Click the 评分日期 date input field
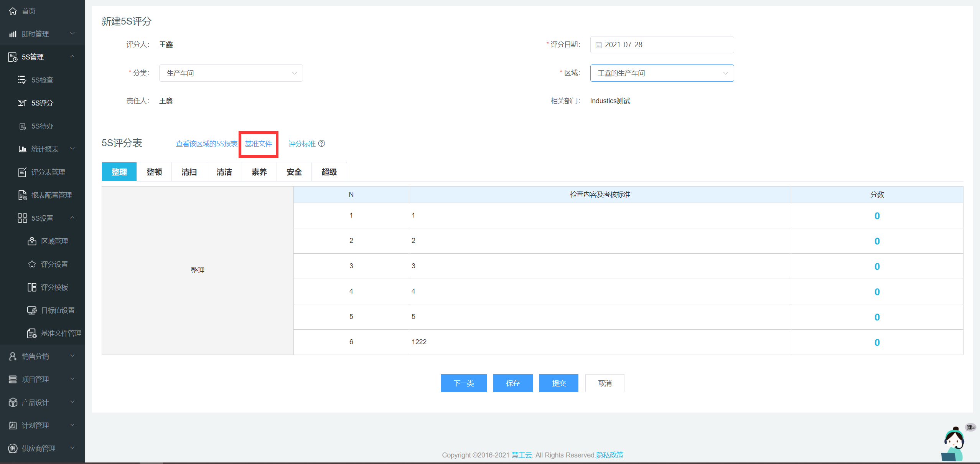The width and height of the screenshot is (980, 464). point(662,45)
